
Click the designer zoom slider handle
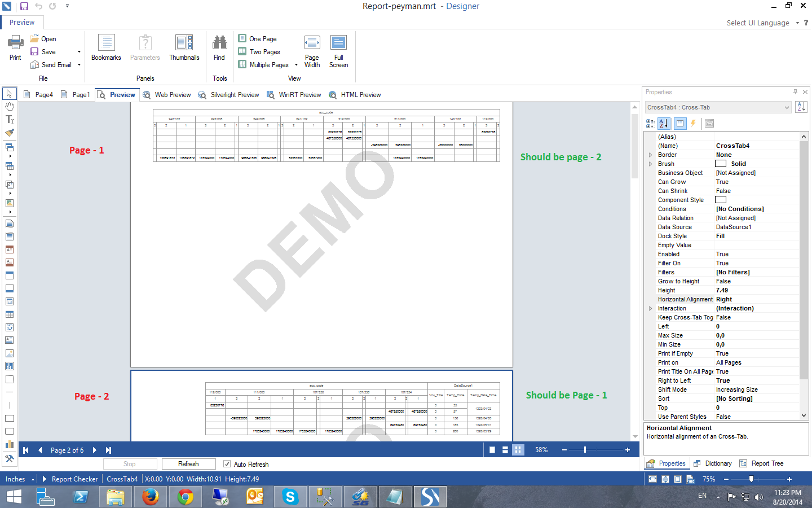tap(751, 479)
